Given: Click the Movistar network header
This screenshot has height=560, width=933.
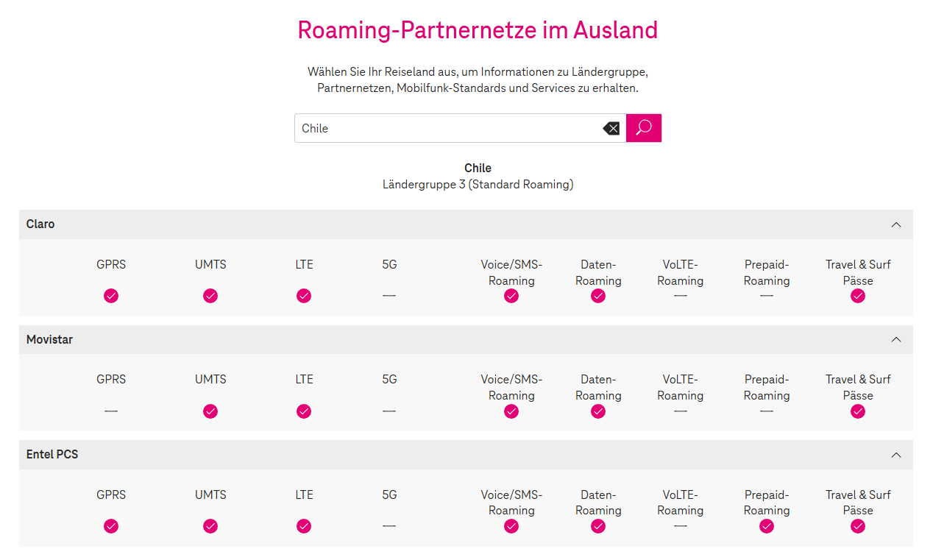Looking at the screenshot, I should click(x=49, y=339).
